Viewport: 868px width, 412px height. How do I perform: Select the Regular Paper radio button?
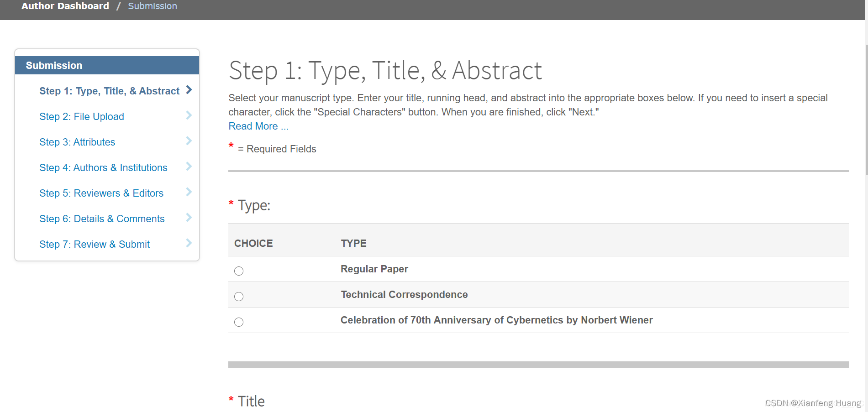tap(239, 271)
